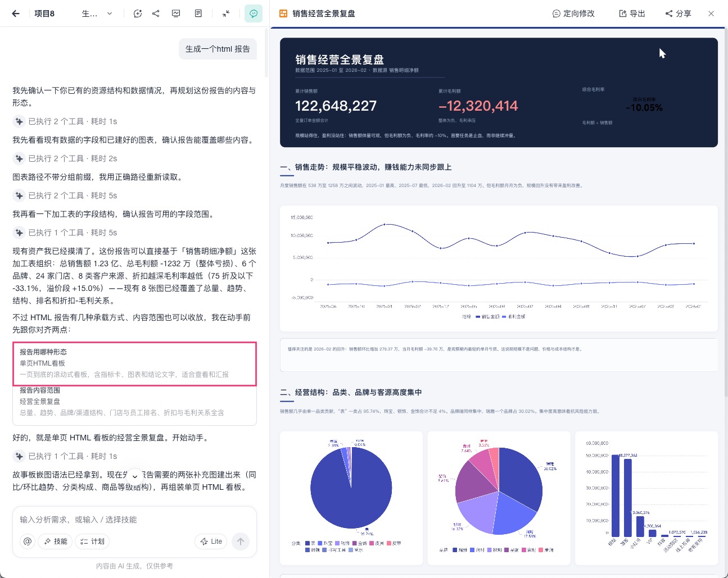Click heading 二、经营结构：品类、品牌与客源高度集中
728x578 pixels.
(x=351, y=392)
